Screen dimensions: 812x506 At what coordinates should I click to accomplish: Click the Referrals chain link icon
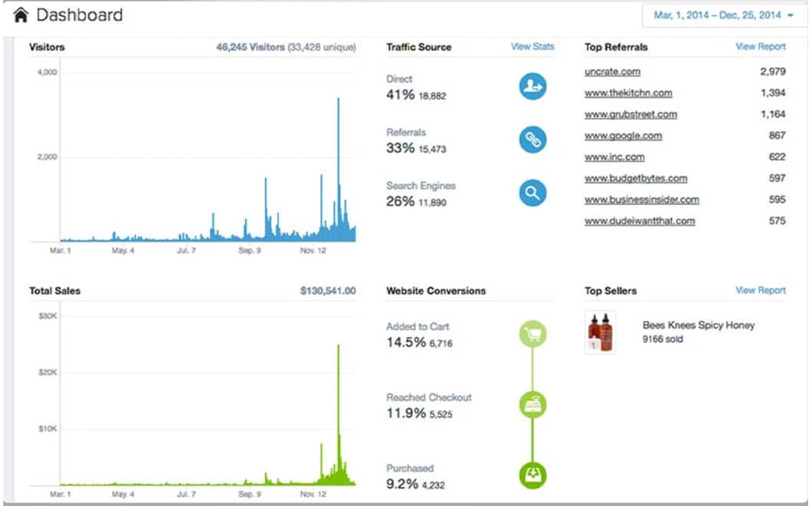click(532, 139)
